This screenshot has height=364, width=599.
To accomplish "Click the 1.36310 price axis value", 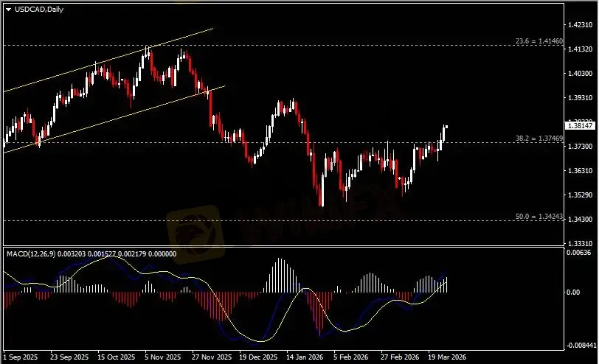I will (x=580, y=170).
